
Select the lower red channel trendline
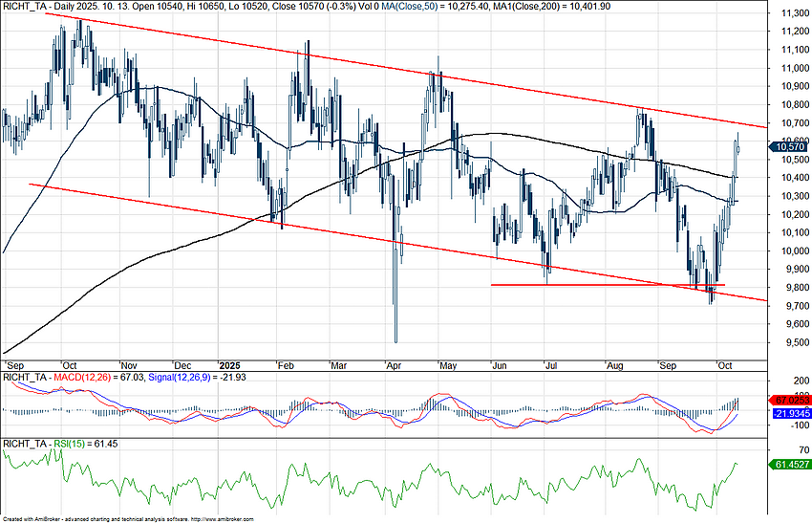(382, 242)
